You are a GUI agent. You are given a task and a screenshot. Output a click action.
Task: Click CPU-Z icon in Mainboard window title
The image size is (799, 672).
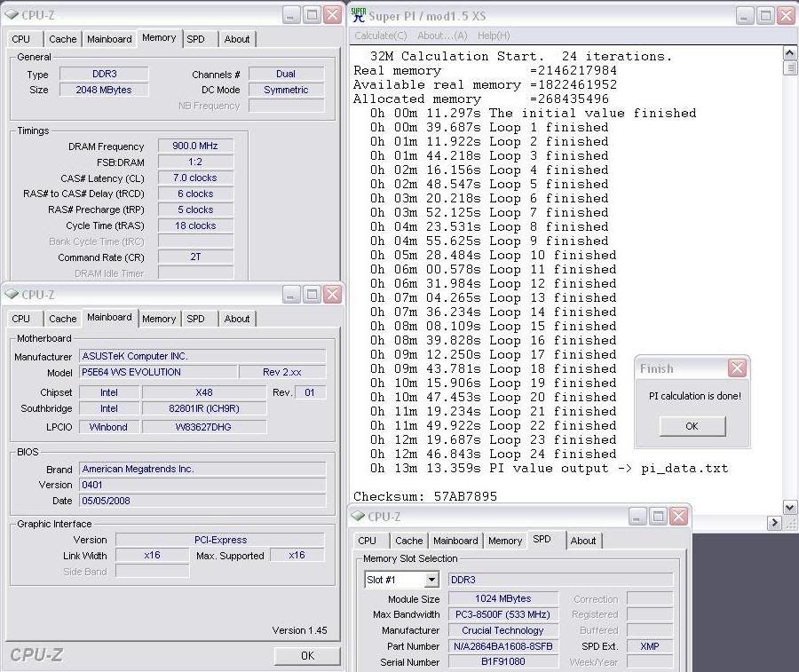[x=12, y=294]
